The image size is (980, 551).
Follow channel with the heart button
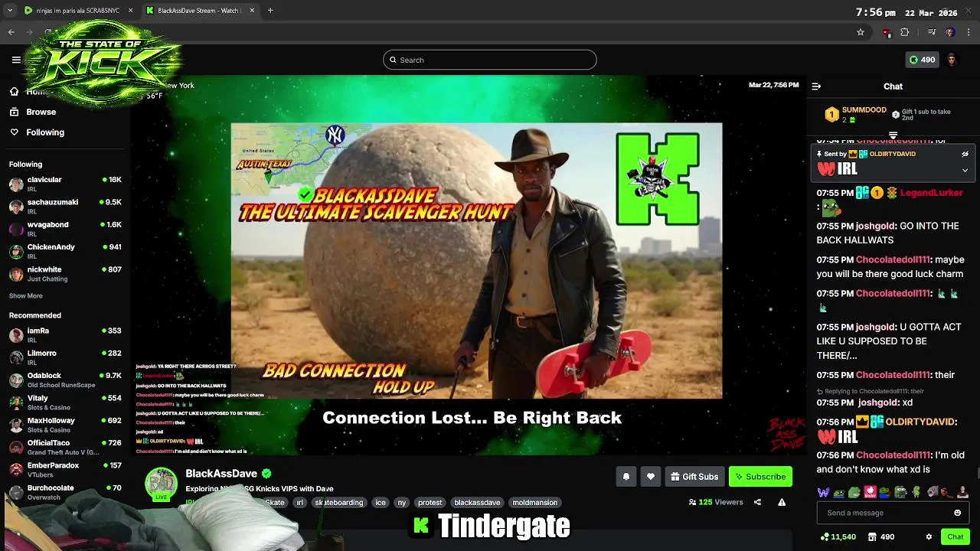pos(650,477)
